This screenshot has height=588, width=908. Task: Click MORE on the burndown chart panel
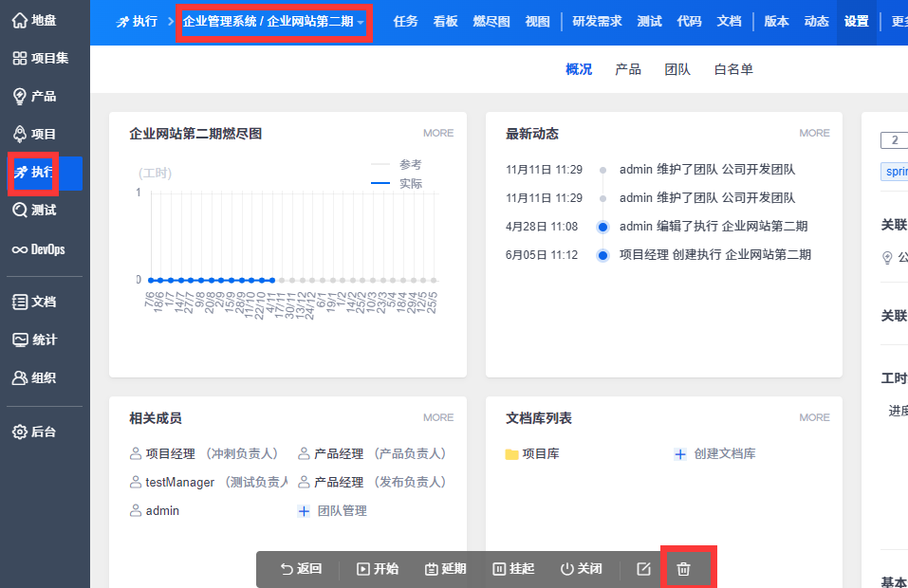[438, 133]
